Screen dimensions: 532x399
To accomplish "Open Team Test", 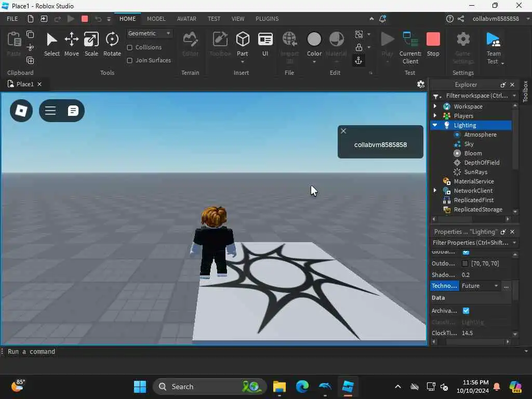I will (x=494, y=47).
